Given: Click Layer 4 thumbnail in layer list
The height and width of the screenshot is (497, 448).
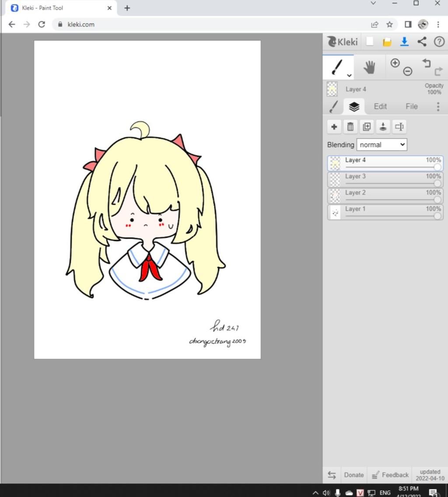Looking at the screenshot, I should pos(335,164).
